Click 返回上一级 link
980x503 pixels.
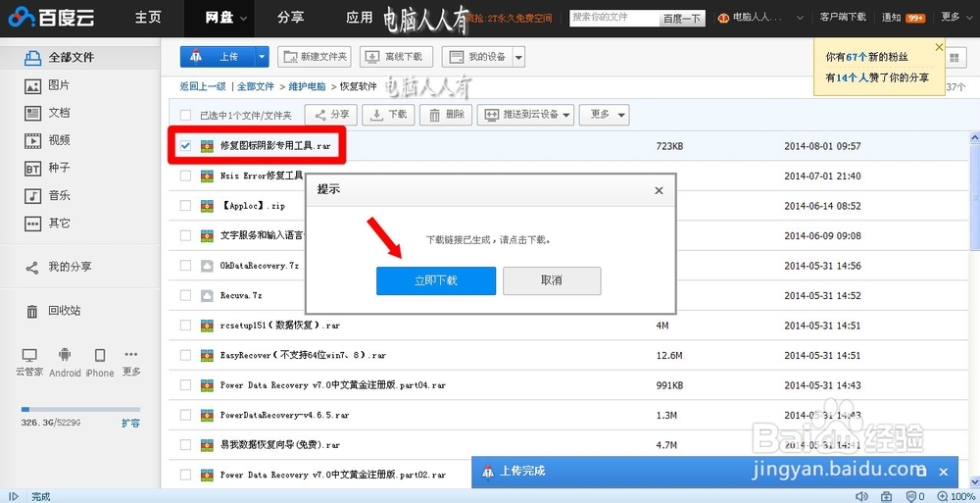click(203, 86)
